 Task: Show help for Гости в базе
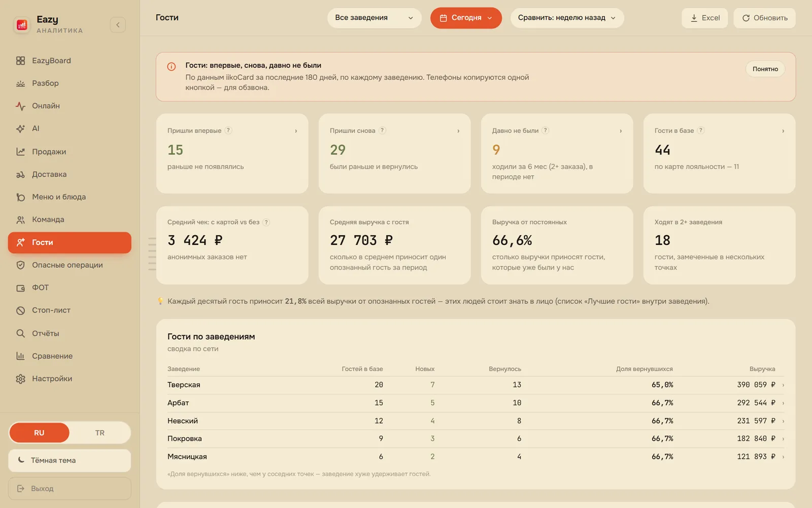point(701,131)
